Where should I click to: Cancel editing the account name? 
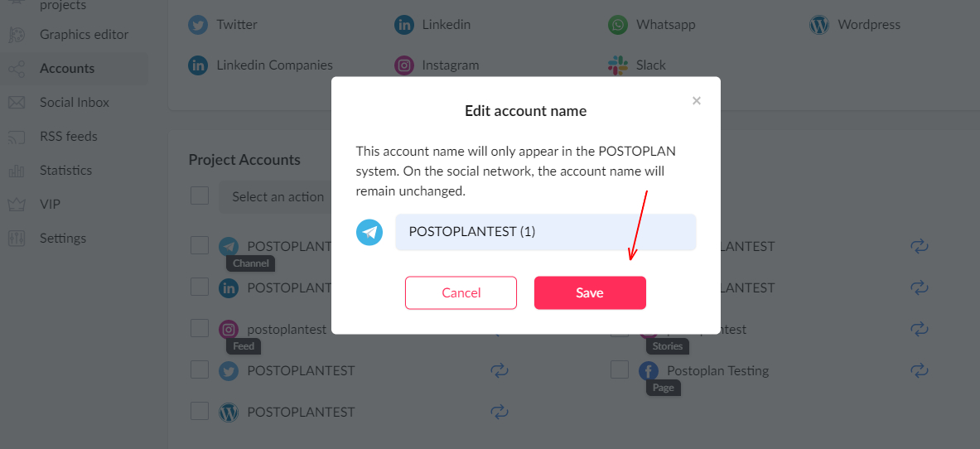tap(461, 292)
